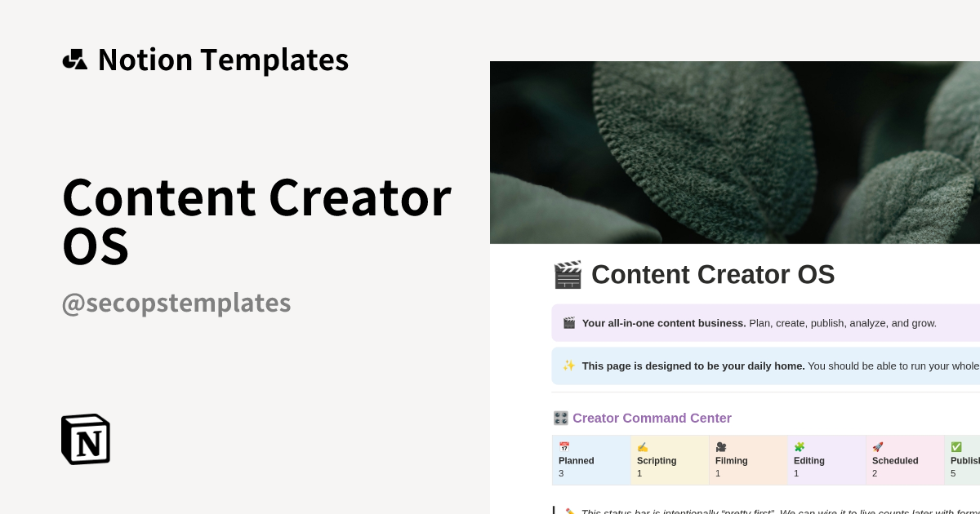The width and height of the screenshot is (980, 514).
Task: Click the writing hand icon in the Scripting card
Action: point(643,447)
